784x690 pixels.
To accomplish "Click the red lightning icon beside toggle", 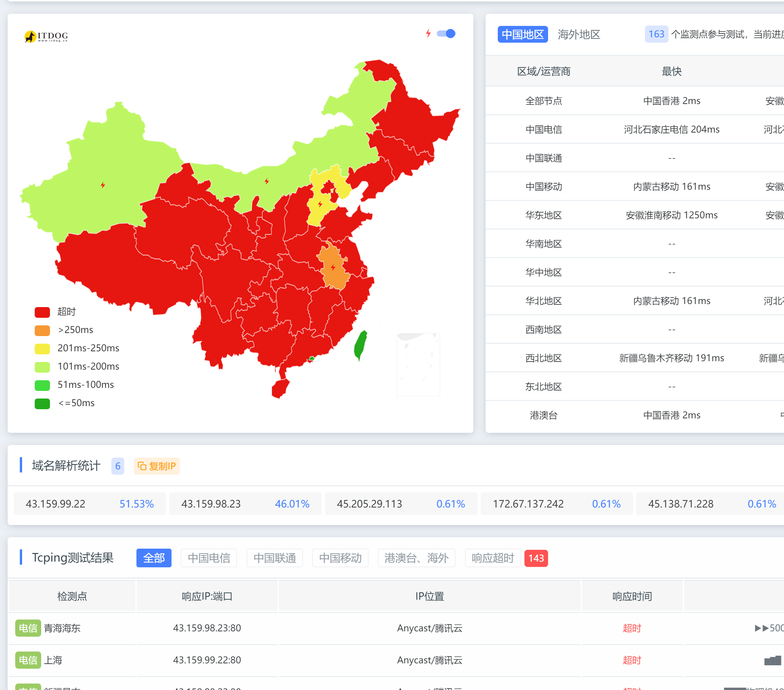I will click(x=428, y=34).
